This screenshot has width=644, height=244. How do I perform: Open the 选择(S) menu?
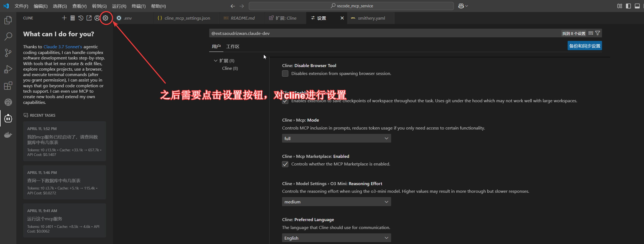point(60,6)
